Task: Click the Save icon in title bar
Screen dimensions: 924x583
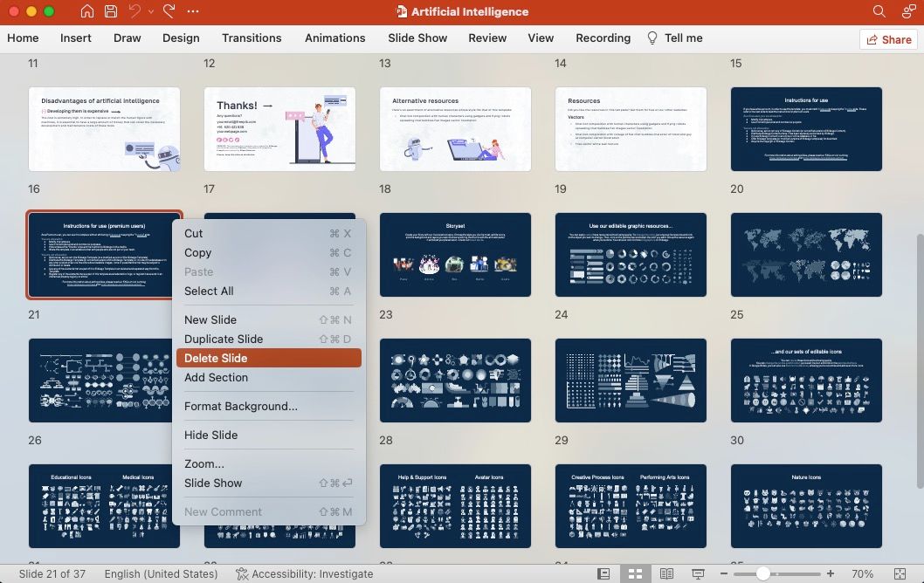Action: 111,11
